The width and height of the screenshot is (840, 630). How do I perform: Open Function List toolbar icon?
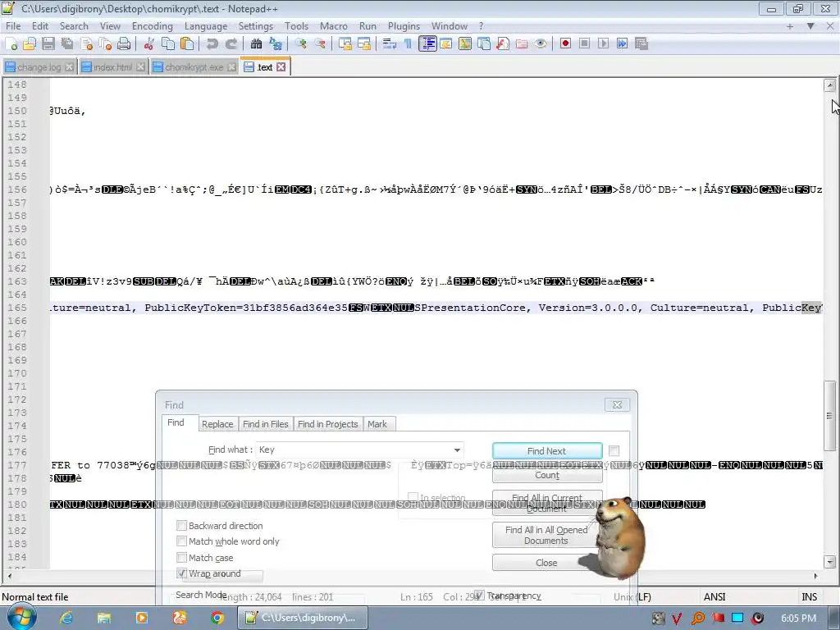click(503, 44)
